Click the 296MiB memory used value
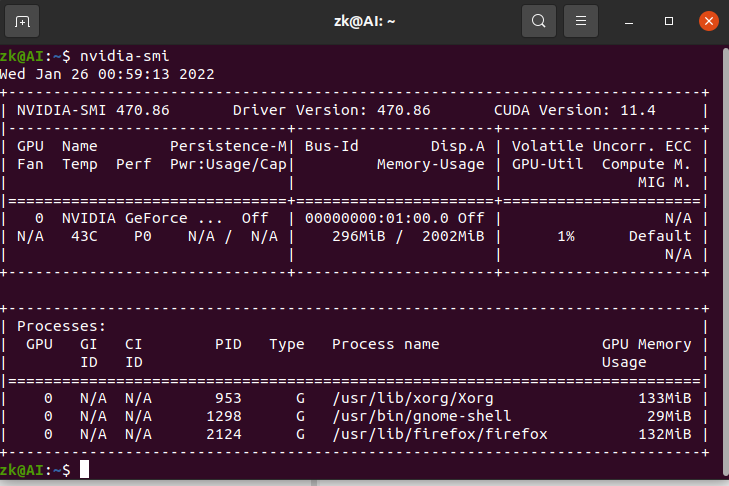Viewport: 729px width, 486px height. [x=358, y=237]
